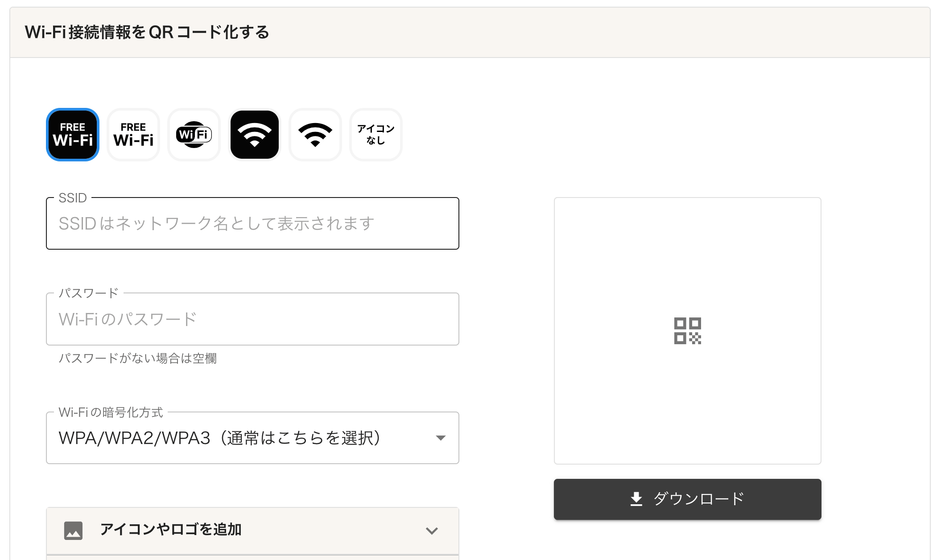
Task: Select the black FREE Wi-Fi icon style
Action: coord(72,134)
